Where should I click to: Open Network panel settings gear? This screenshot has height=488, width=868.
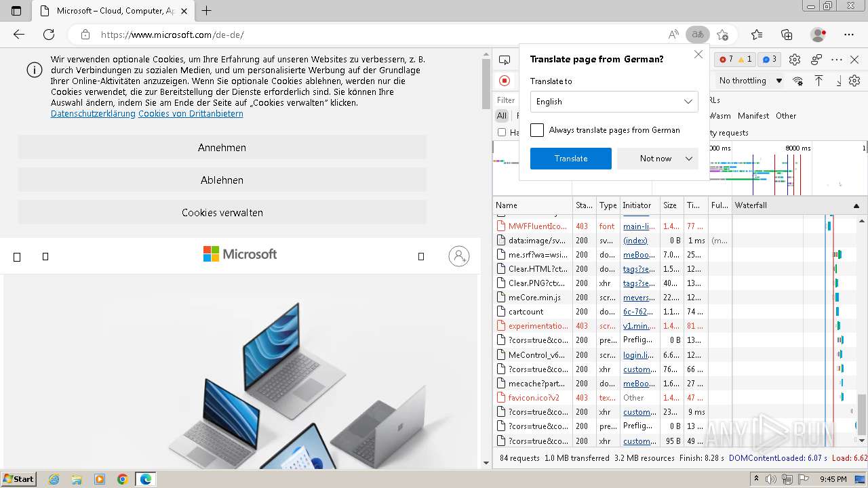click(854, 81)
